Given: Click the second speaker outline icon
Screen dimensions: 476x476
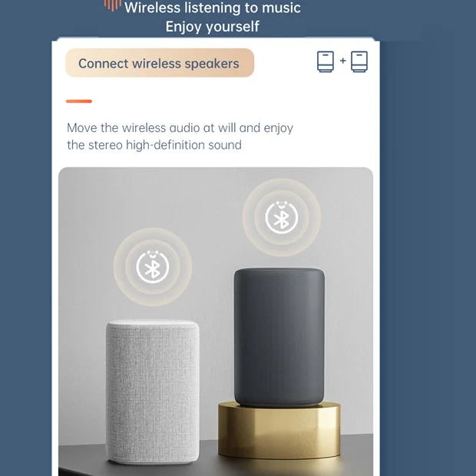Looking at the screenshot, I should pos(359,61).
